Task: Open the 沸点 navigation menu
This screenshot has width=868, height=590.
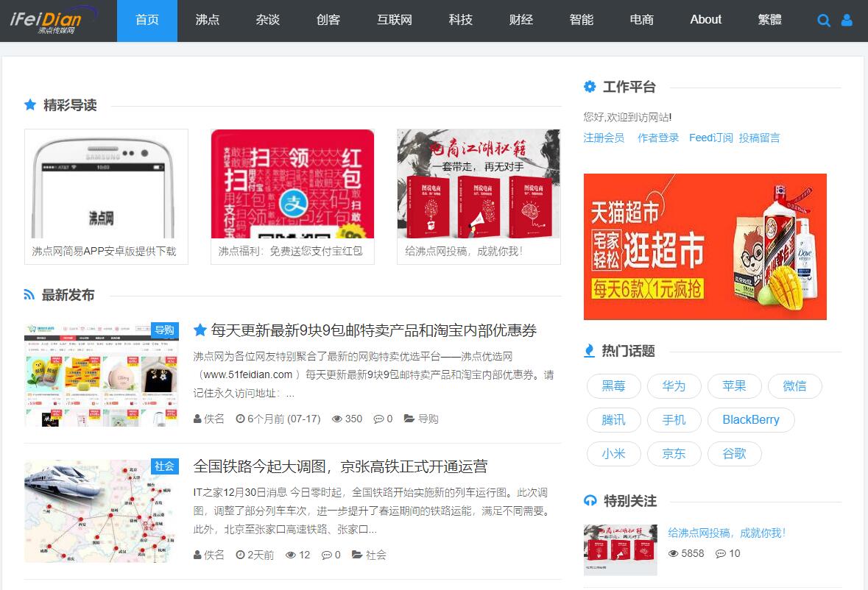Action: pos(208,21)
